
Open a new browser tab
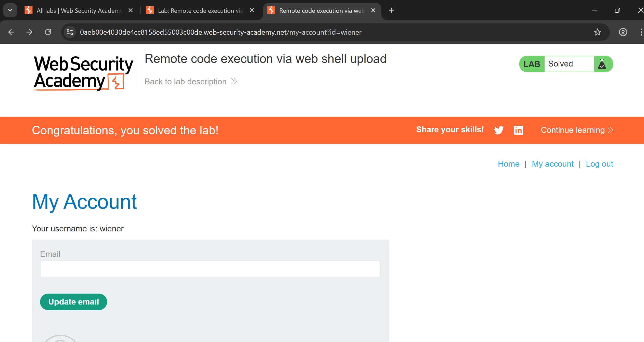pyautogui.click(x=392, y=10)
